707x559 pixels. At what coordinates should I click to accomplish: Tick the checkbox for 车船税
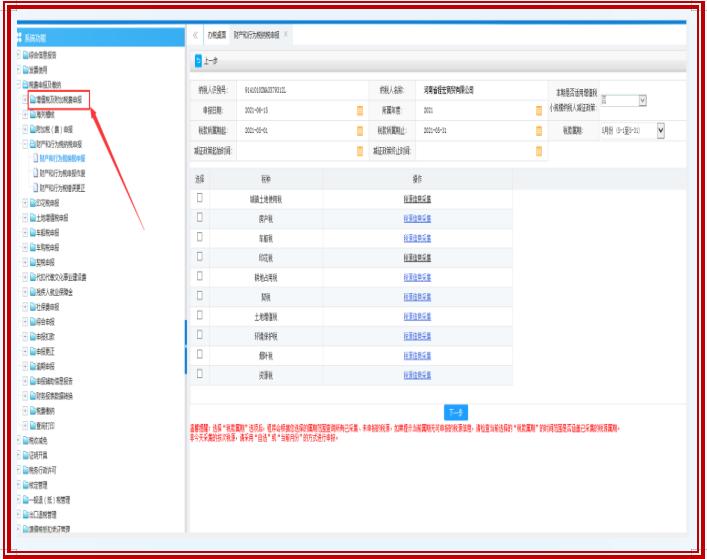pyautogui.click(x=200, y=237)
